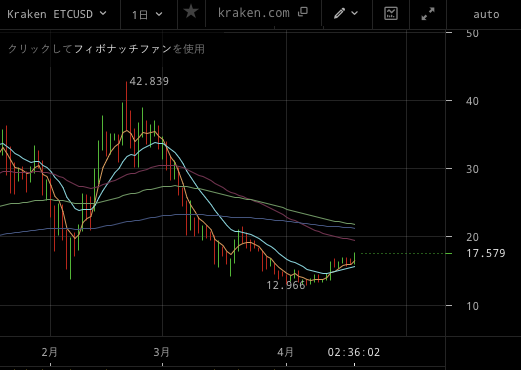The height and width of the screenshot is (370, 521).
Task: Click the 12.966 low price label
Action: coord(286,285)
